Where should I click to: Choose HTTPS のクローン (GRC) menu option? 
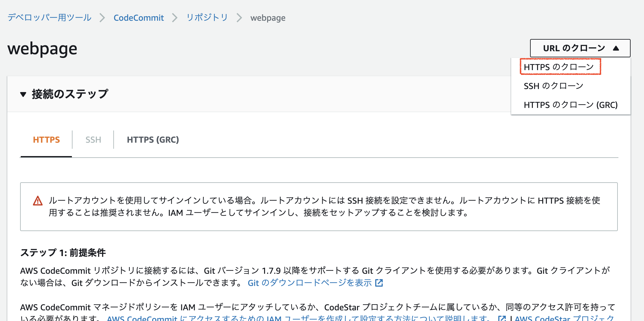[x=571, y=105]
